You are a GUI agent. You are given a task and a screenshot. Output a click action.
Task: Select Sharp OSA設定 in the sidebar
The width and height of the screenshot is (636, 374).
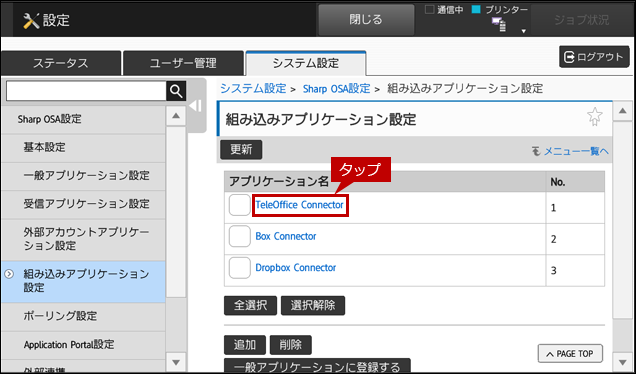point(83,119)
